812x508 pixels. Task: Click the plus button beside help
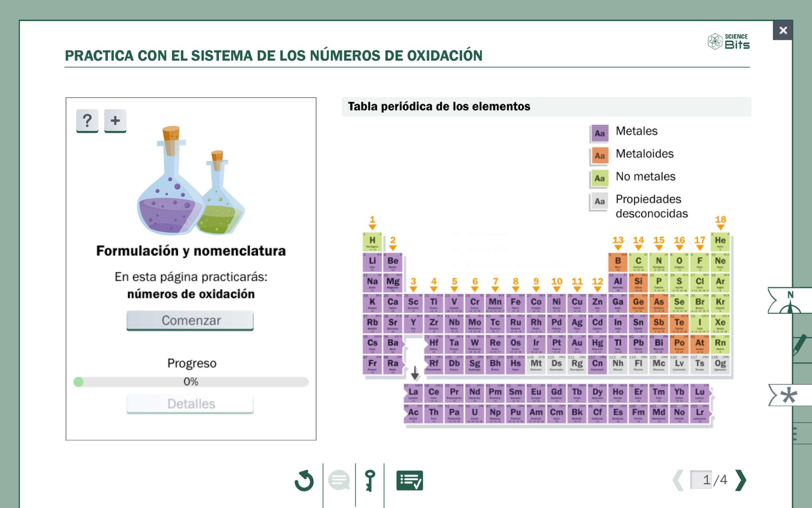tap(115, 121)
